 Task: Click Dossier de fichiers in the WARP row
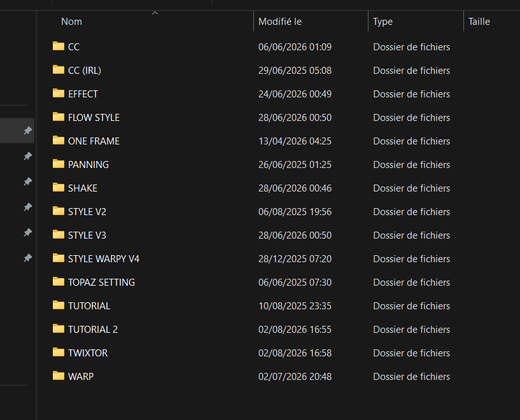click(411, 376)
